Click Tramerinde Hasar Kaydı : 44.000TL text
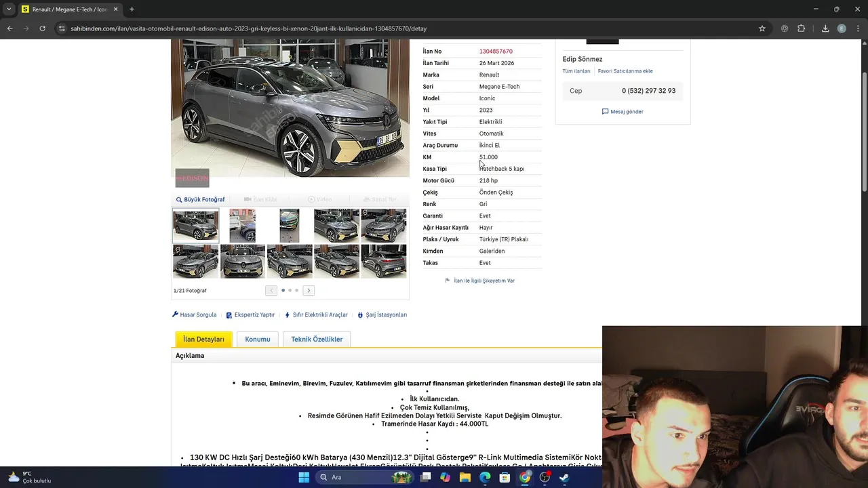 pos(435,424)
